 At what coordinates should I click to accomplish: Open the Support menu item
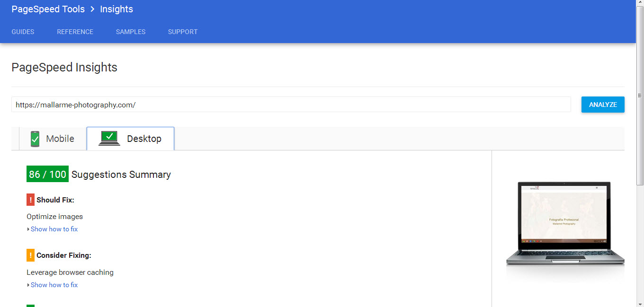pyautogui.click(x=183, y=32)
